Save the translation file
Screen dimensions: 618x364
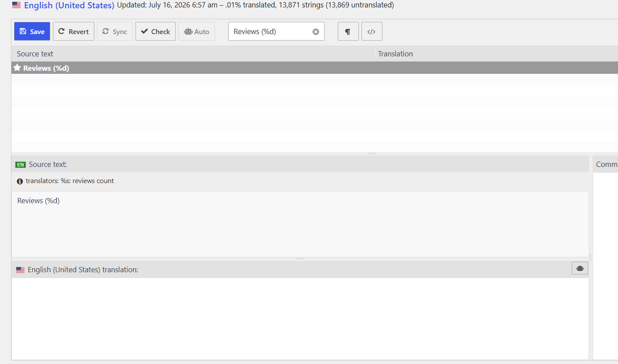pos(32,31)
